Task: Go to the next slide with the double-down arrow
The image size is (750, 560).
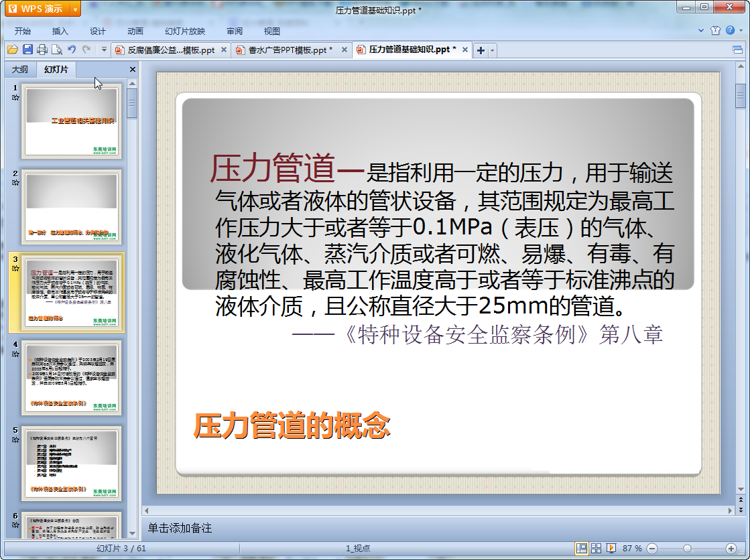Action: click(741, 509)
